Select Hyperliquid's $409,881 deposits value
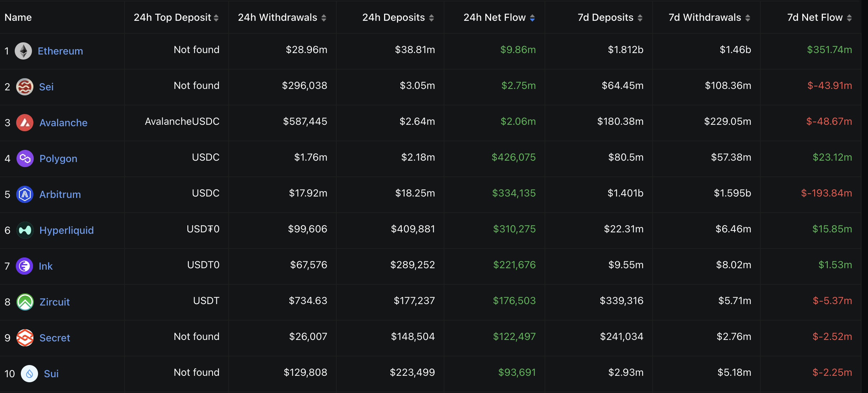 tap(413, 229)
